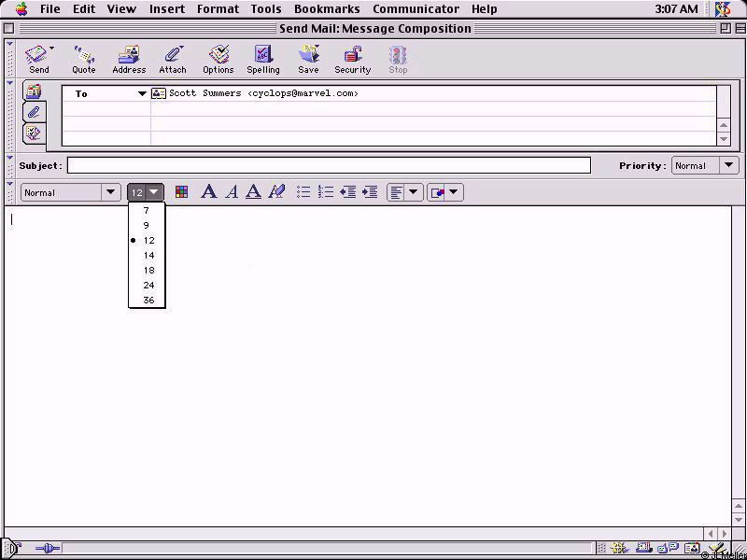Open the Inbox from the component bar
The height and width of the screenshot is (560, 747).
tap(644, 549)
